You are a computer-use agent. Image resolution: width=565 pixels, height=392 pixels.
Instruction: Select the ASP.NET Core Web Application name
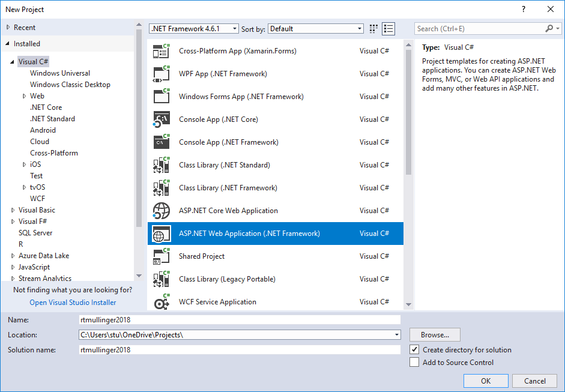click(x=228, y=211)
